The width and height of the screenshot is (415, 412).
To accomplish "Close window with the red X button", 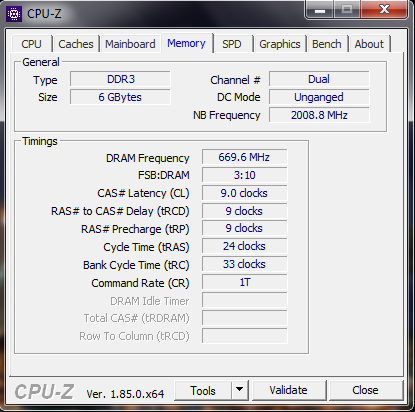I will pyautogui.click(x=384, y=9).
